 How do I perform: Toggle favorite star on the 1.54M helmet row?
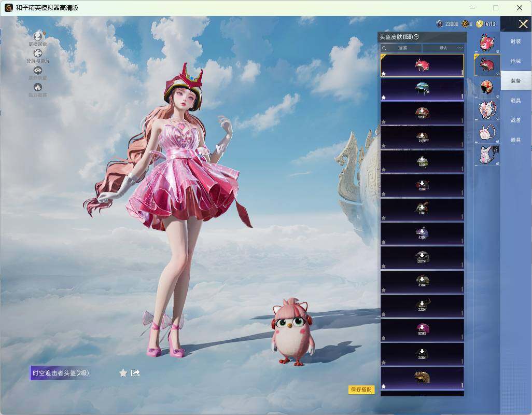pos(383,170)
